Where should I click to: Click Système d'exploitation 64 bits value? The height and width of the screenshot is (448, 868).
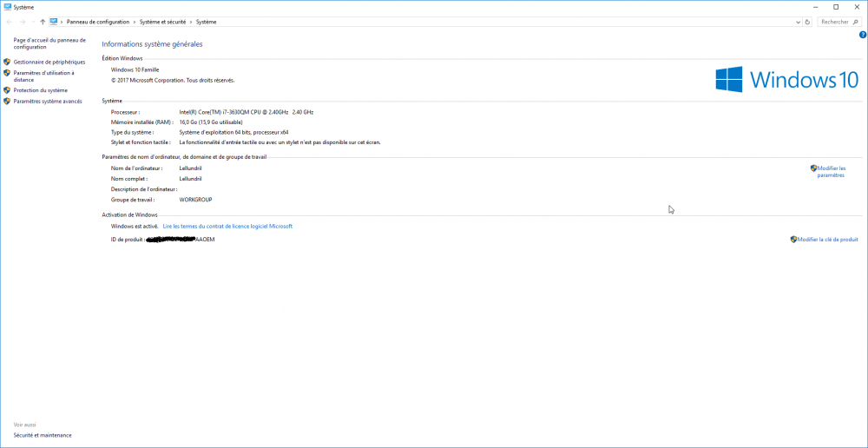233,132
